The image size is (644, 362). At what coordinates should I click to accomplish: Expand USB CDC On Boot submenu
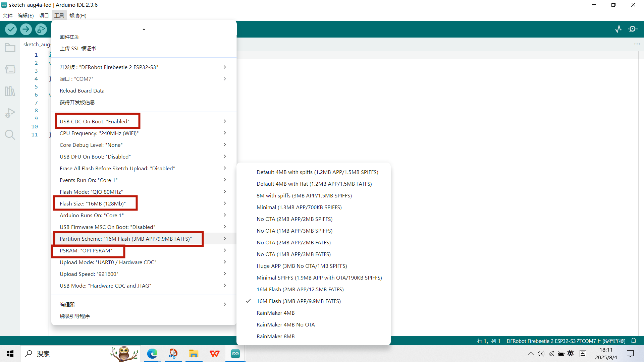click(144, 121)
